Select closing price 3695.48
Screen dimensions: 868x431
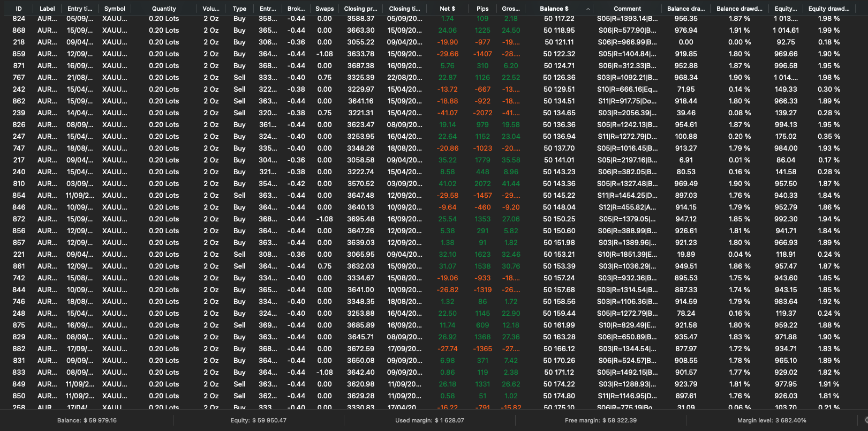(360, 219)
